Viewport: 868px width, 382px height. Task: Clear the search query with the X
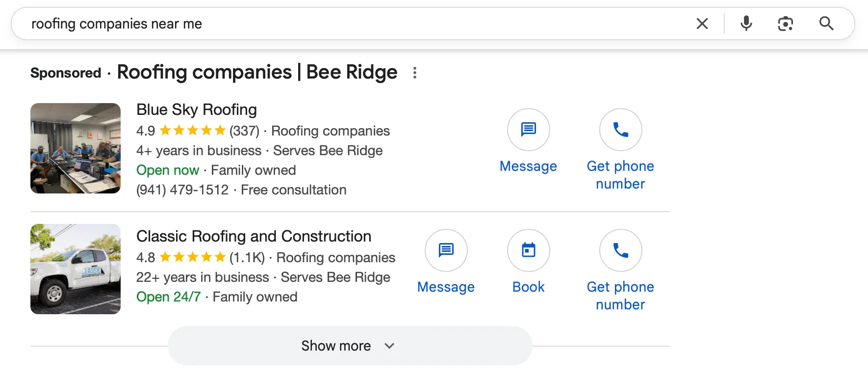point(702,23)
